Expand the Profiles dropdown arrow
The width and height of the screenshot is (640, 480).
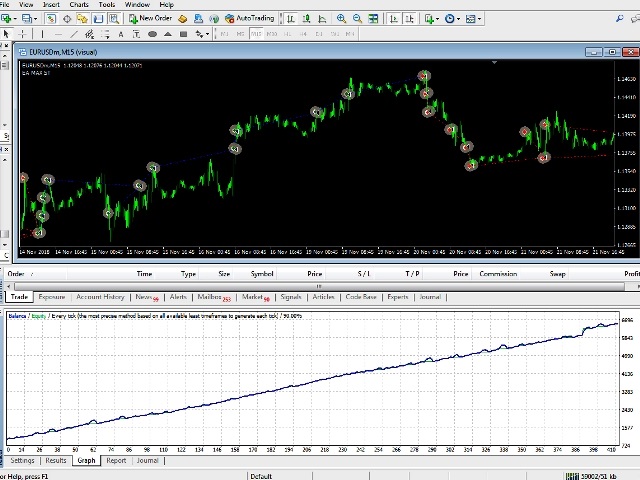pyautogui.click(x=36, y=18)
